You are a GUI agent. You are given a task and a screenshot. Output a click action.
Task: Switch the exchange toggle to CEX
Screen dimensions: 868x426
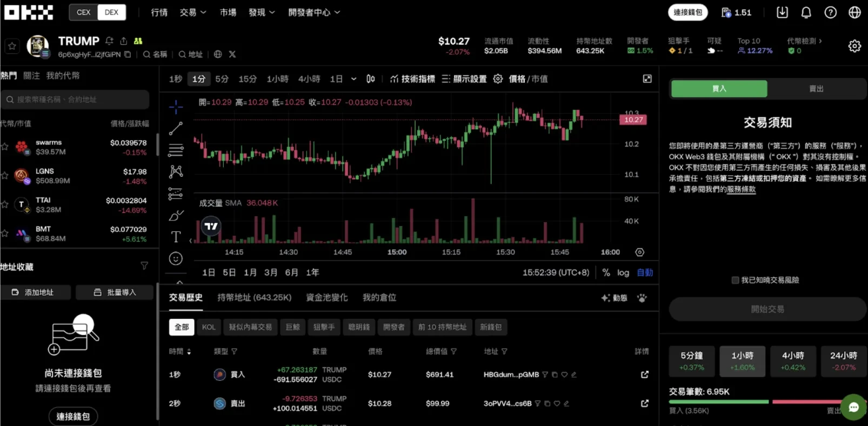point(84,12)
